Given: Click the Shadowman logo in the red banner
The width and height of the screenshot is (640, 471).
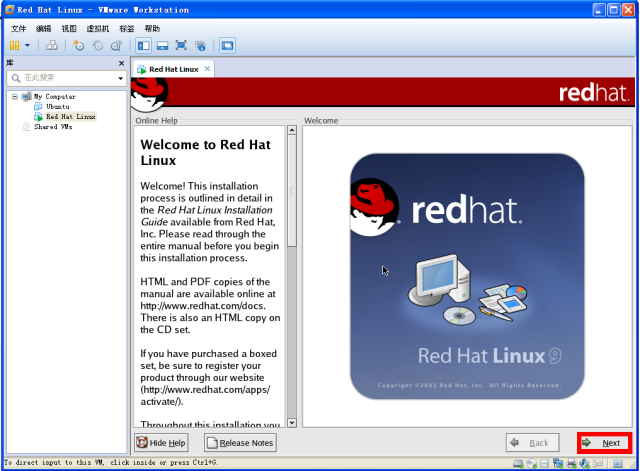Looking at the screenshot, I should 149,94.
